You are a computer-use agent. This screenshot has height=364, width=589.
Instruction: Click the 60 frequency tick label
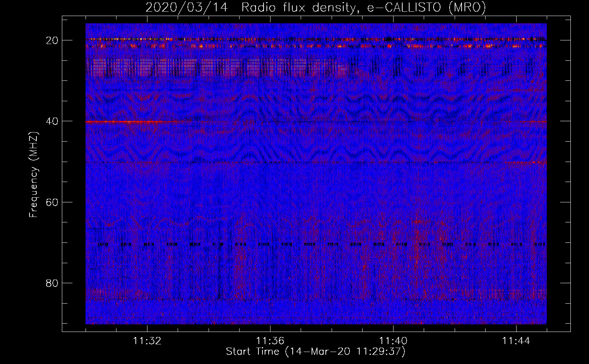click(x=52, y=202)
